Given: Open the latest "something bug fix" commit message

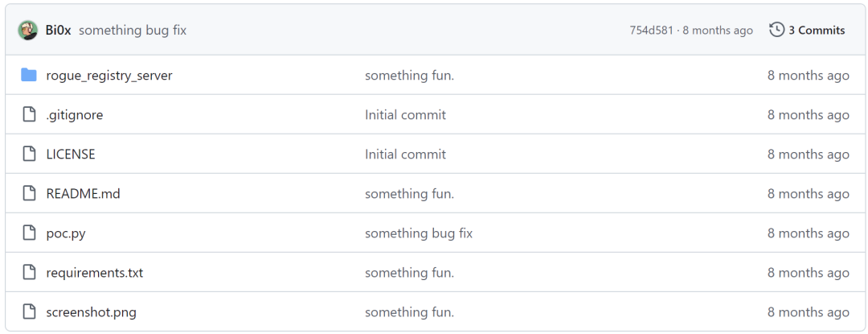Looking at the screenshot, I should pyautogui.click(x=133, y=31).
